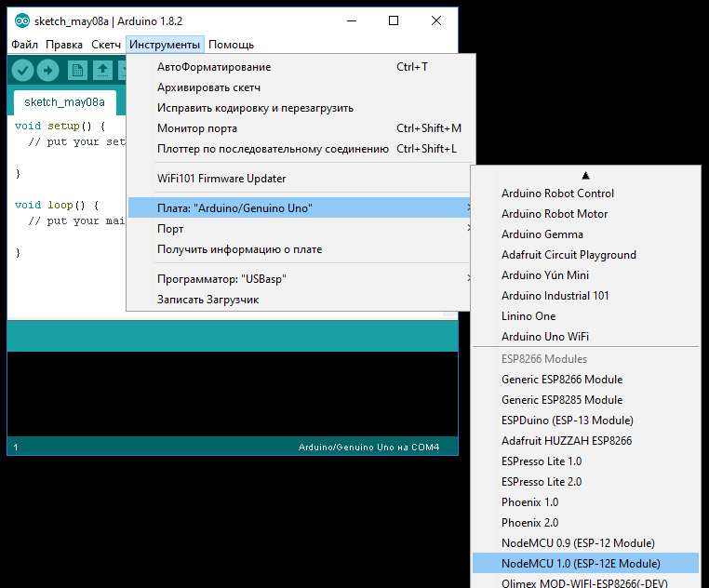Click the Open sketch up-arrow icon
Image resolution: width=709 pixels, height=588 pixels.
pyautogui.click(x=102, y=70)
